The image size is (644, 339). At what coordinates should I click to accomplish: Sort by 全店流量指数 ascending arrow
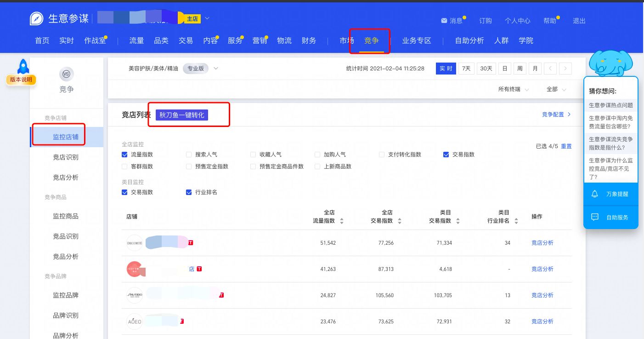tap(341, 218)
